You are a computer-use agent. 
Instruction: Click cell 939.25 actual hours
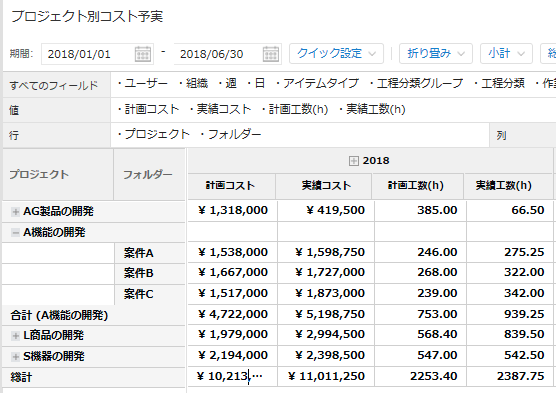pos(510,314)
